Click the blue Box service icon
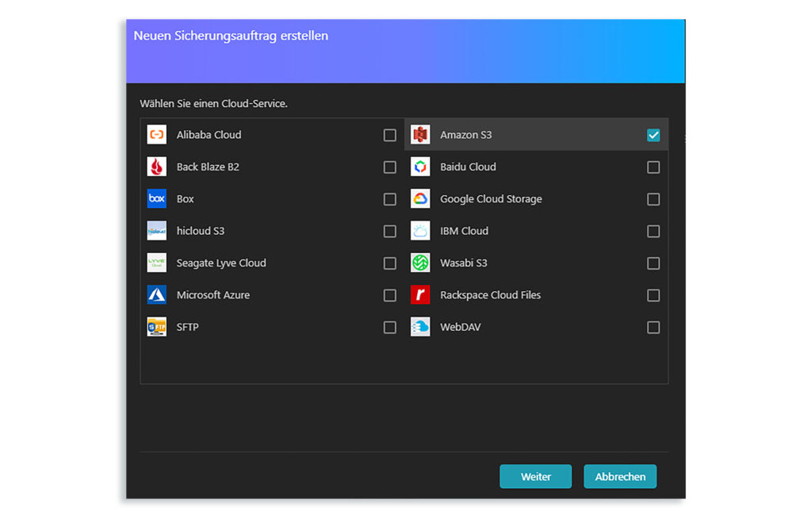This screenshot has width=812, height=526. point(157,199)
